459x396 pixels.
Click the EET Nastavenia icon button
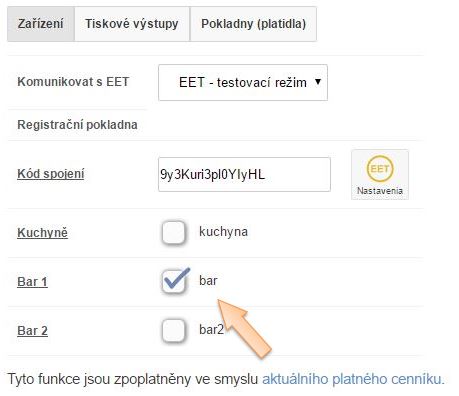(380, 175)
